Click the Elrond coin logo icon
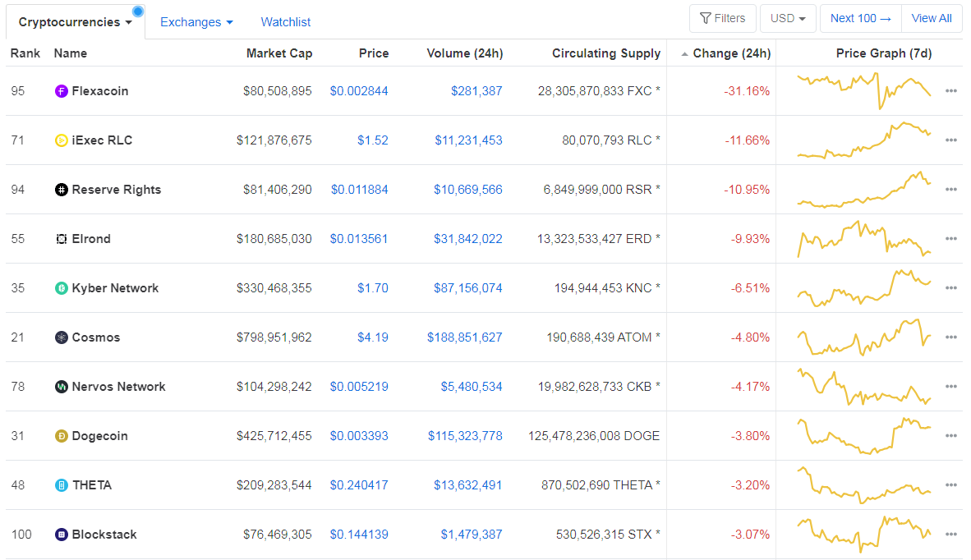Screen dimensions: 971x560 pos(62,239)
